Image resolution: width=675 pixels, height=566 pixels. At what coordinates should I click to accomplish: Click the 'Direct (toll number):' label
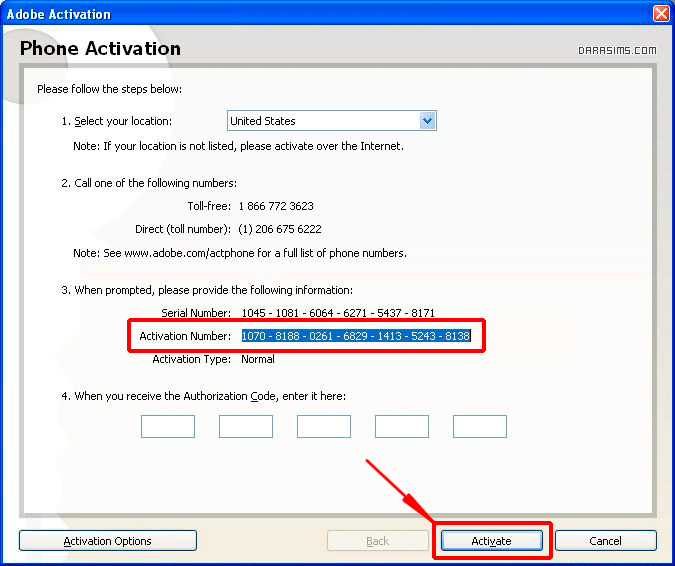183,229
